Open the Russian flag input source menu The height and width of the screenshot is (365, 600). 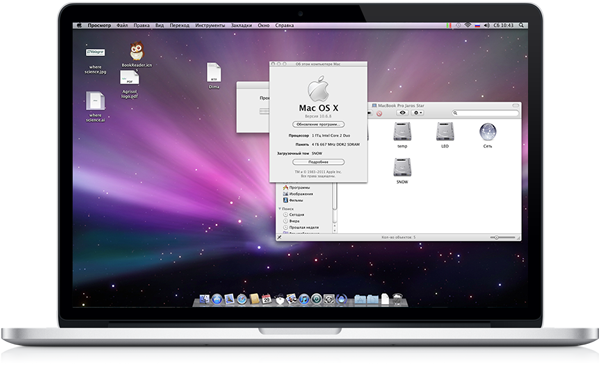477,26
